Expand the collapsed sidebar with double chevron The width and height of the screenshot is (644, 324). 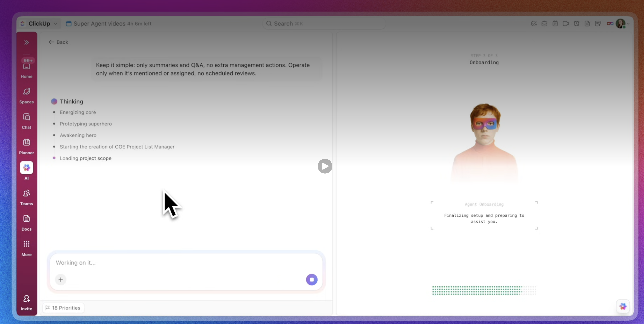click(x=26, y=42)
